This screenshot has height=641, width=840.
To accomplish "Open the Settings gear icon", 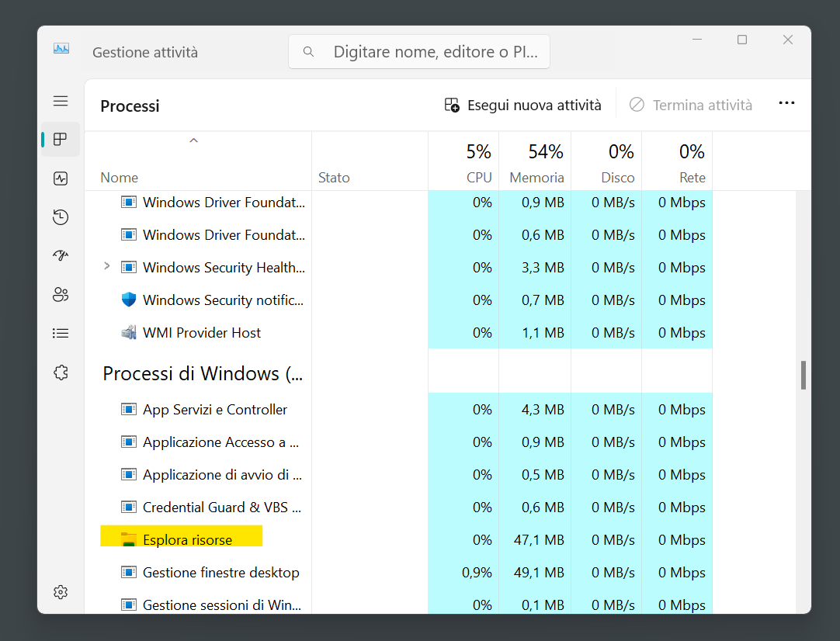I will (61, 592).
